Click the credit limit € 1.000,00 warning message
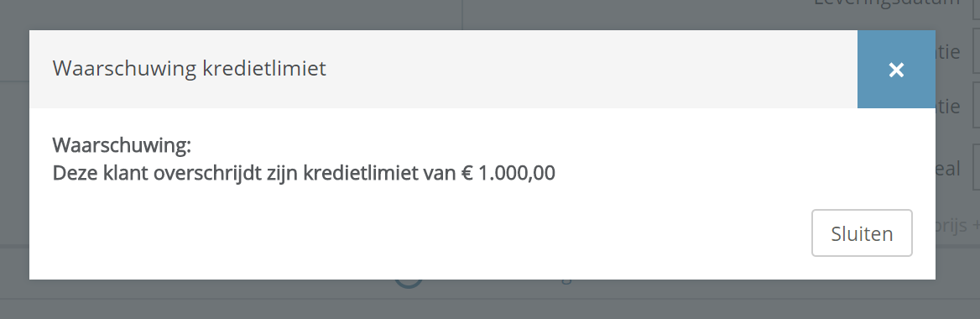 pos(304,173)
